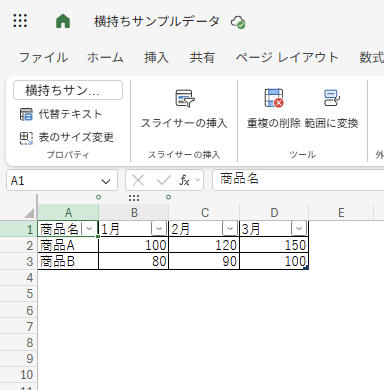Select row 4 header
The width and height of the screenshot is (384, 390).
point(19,277)
